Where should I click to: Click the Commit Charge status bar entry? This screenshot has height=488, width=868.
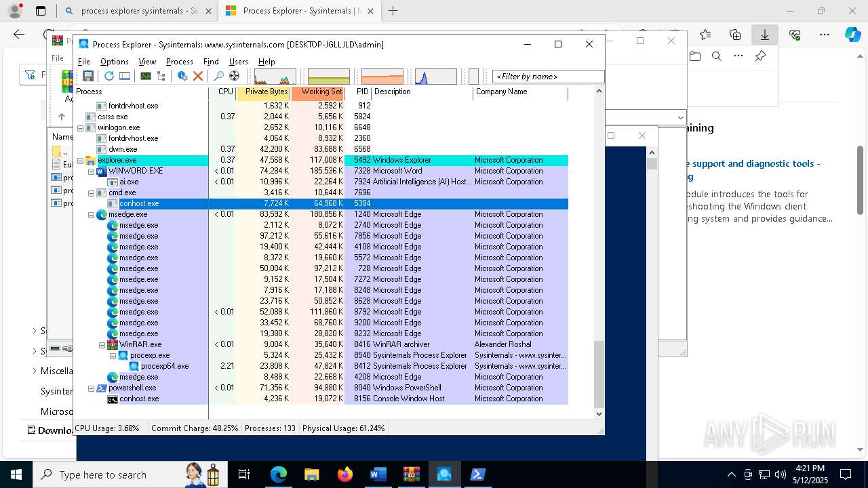(195, 428)
